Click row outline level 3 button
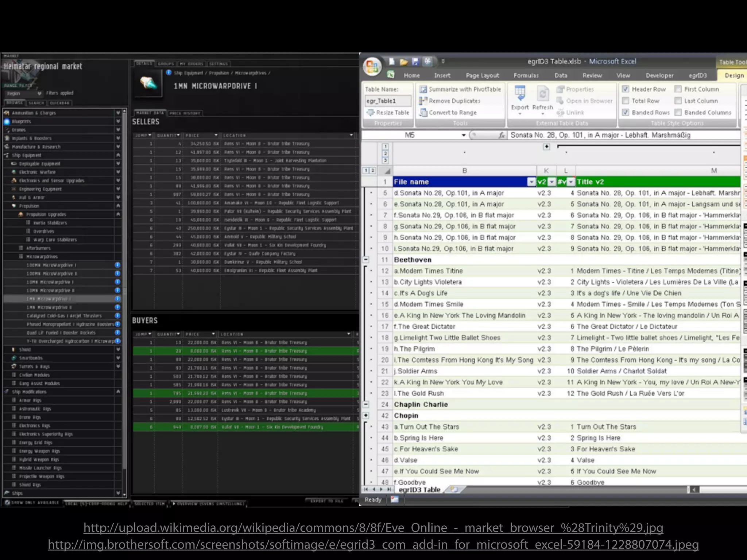This screenshot has width=747, height=560. [x=385, y=160]
